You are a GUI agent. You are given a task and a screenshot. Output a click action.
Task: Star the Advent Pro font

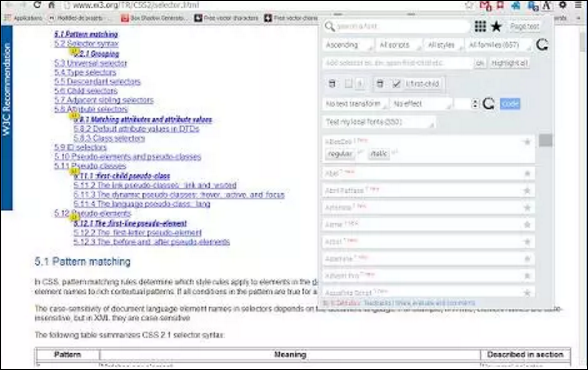pos(527,276)
